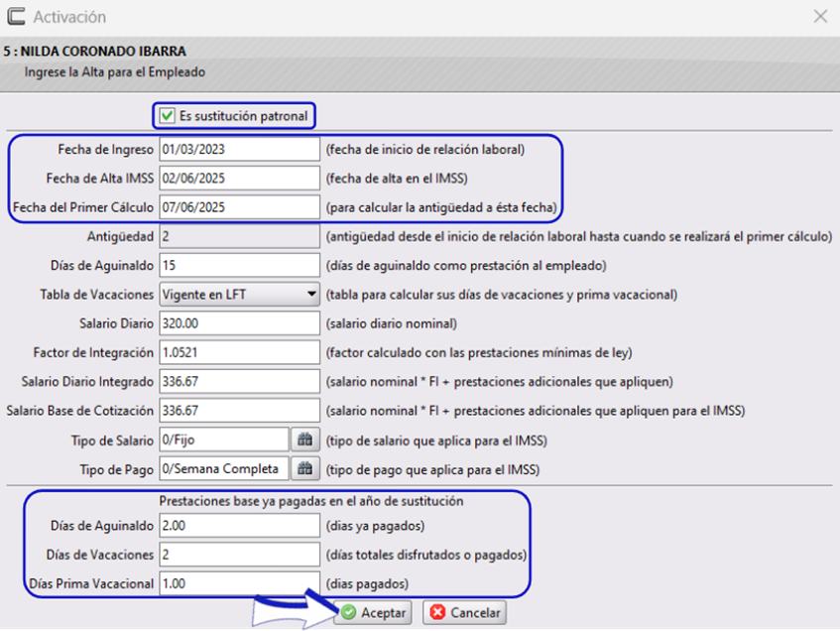Select the Fecha de Alta IMSS field
This screenshot has height=631, width=840.
point(238,178)
